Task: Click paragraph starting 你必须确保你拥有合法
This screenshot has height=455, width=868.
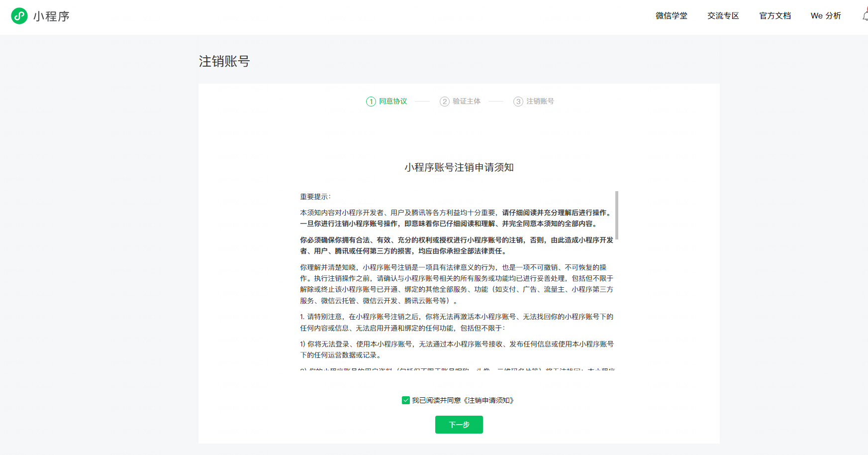Action: (x=457, y=245)
